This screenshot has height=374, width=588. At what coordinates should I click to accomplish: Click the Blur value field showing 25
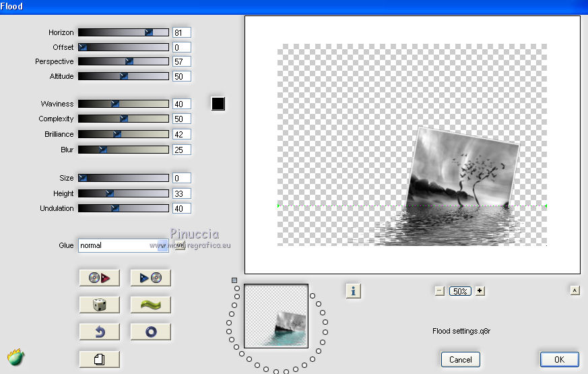click(182, 150)
